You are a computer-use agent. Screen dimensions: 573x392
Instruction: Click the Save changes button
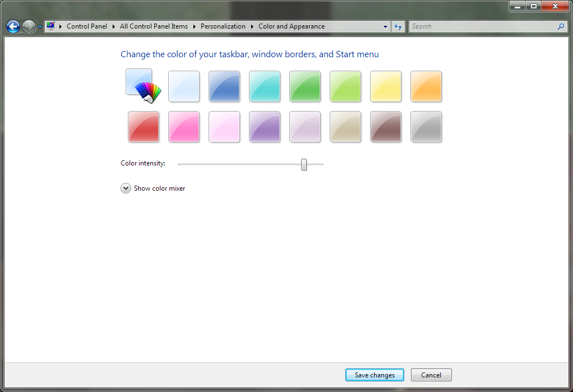(x=375, y=375)
